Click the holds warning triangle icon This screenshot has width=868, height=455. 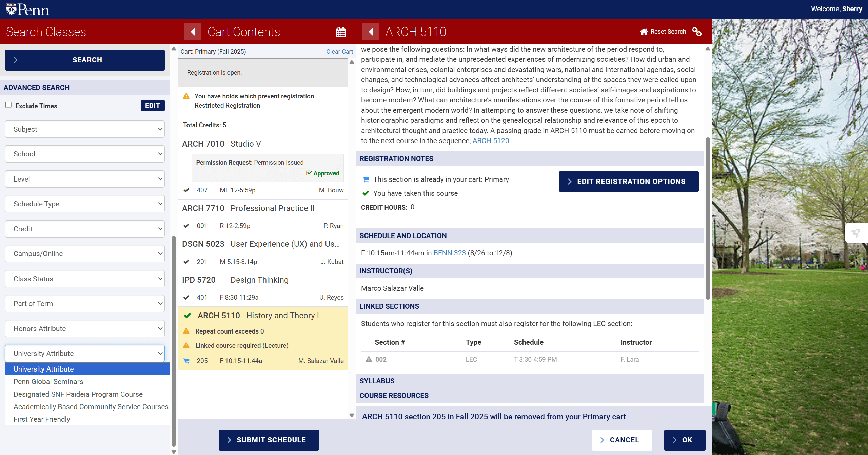[186, 96]
